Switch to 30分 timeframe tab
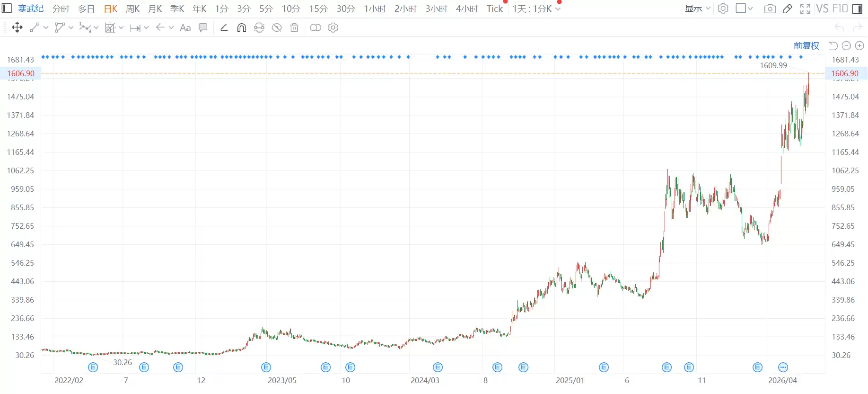This screenshot has width=868, height=394. tap(346, 9)
